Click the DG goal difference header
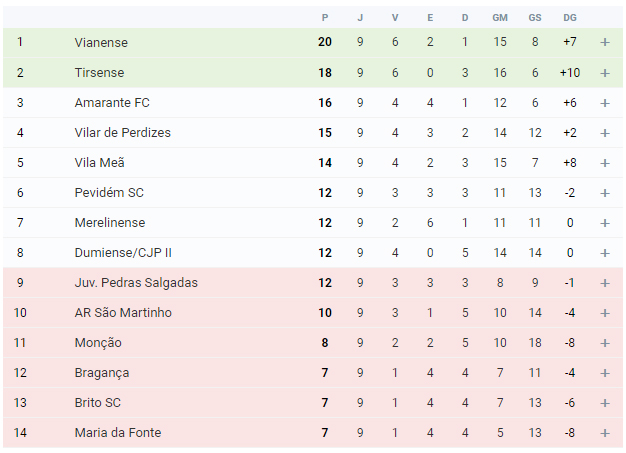 [x=570, y=18]
